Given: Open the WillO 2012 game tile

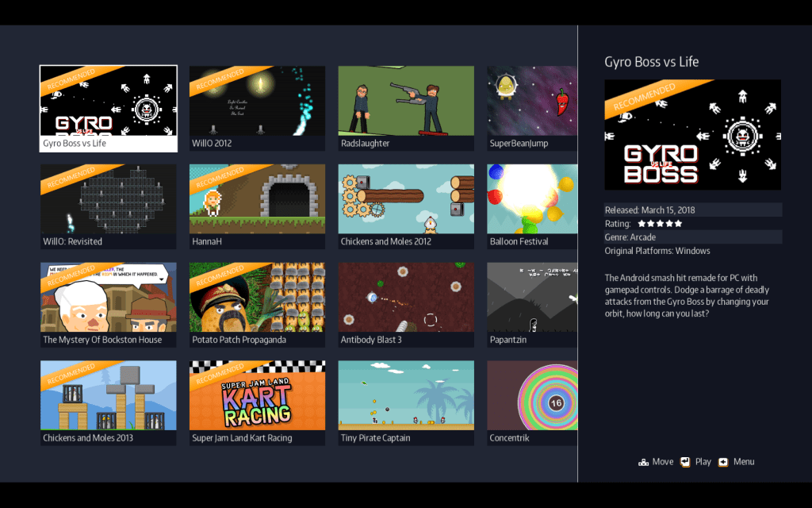Looking at the screenshot, I should (257, 108).
